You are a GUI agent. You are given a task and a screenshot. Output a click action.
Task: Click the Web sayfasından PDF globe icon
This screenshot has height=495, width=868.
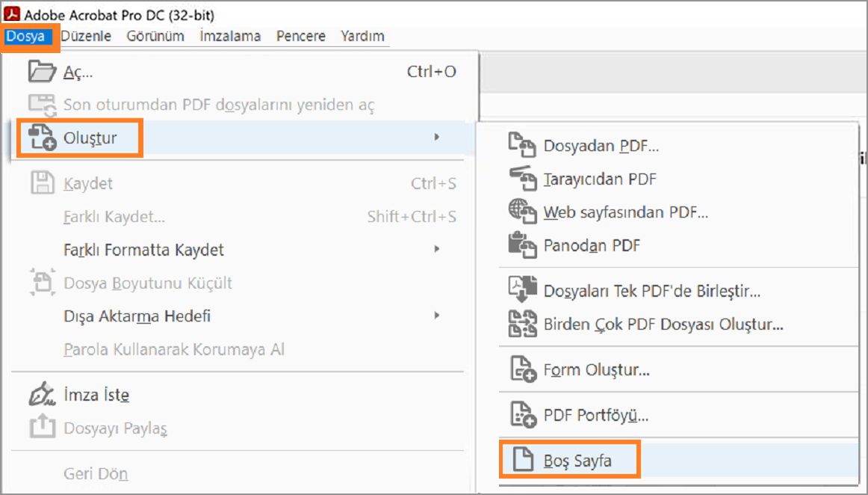[x=523, y=212]
